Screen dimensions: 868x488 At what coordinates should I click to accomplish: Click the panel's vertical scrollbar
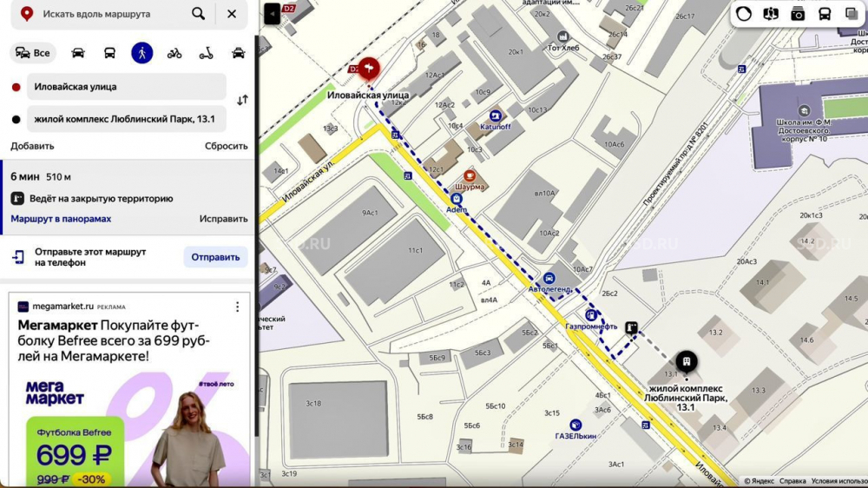(x=256, y=235)
